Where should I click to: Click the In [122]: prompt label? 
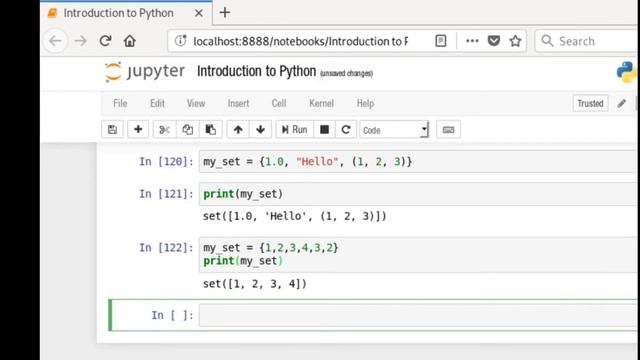(166, 248)
